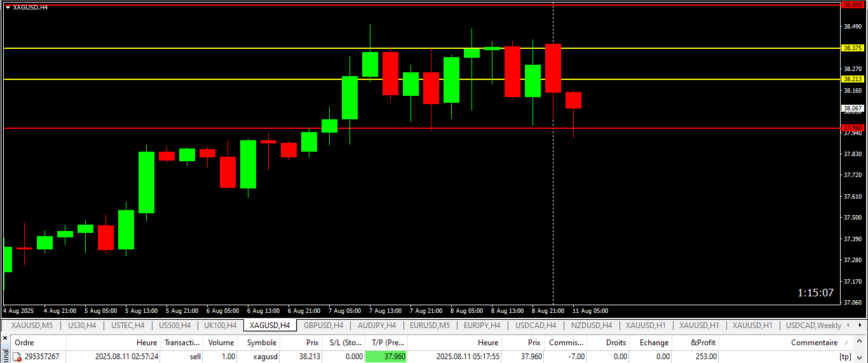Click the xagusd symbol cell
Viewport: 868px width, 363px height.
[266, 357]
